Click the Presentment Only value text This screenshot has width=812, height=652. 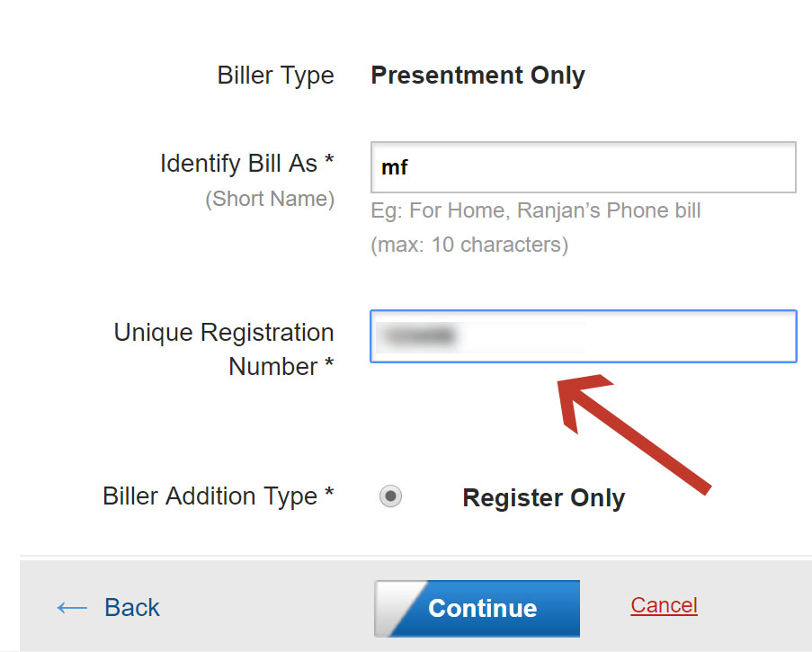click(477, 76)
